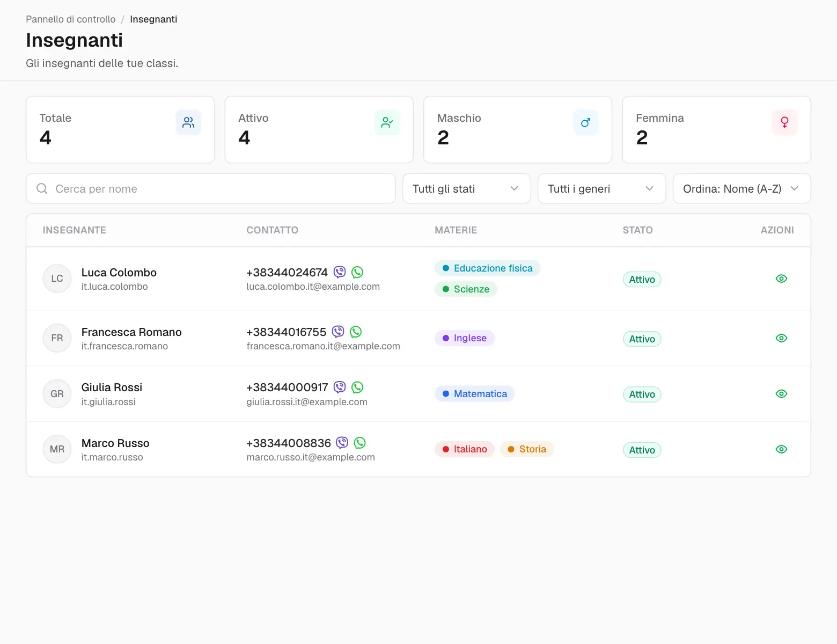Open the Tutti gli stati dropdown
Image resolution: width=837 pixels, height=644 pixels.
pyautogui.click(x=466, y=188)
